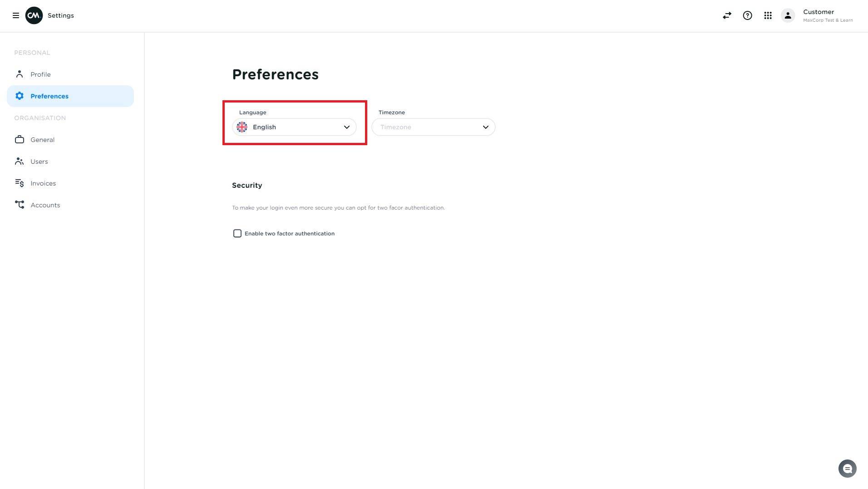This screenshot has height=489, width=868.
Task: Click the user avatar icon
Action: click(x=788, y=15)
